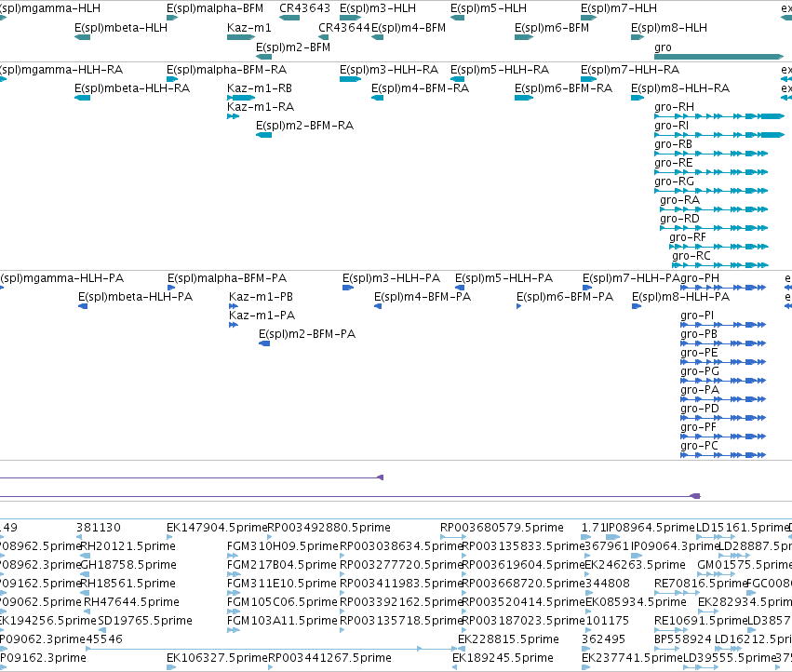Image resolution: width=792 pixels, height=672 pixels.
Task: Select the RE70816.5prime EST label
Action: (x=701, y=585)
